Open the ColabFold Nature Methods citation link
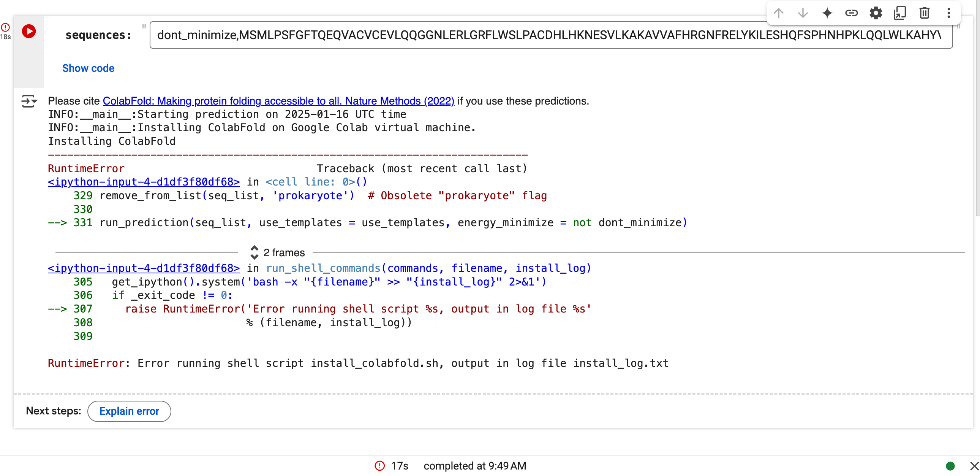The image size is (980, 476). (278, 101)
